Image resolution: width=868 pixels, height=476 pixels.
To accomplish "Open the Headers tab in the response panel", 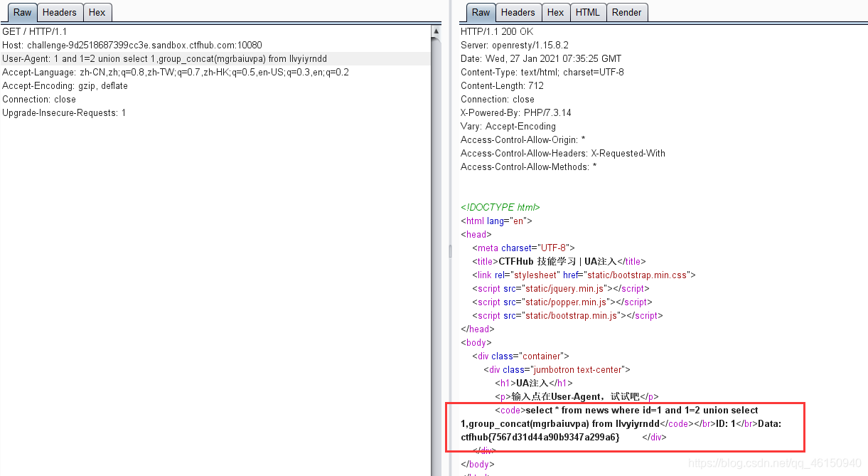I will tap(518, 12).
